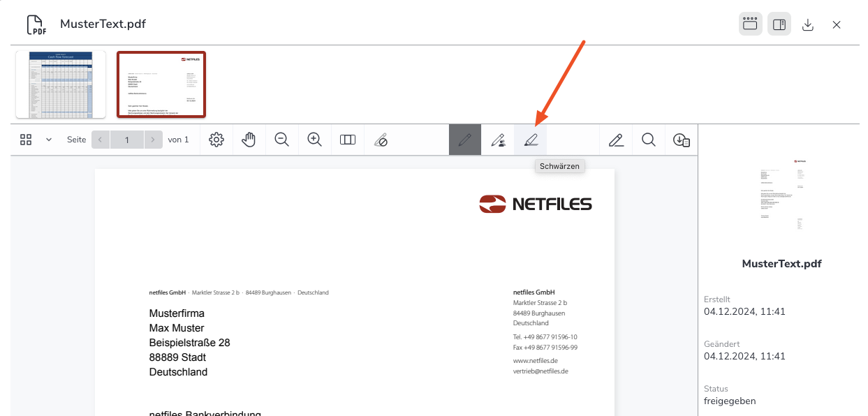Click the Fax +49 8677 91596-99 line
Image resolution: width=868 pixels, height=416 pixels.
point(545,348)
